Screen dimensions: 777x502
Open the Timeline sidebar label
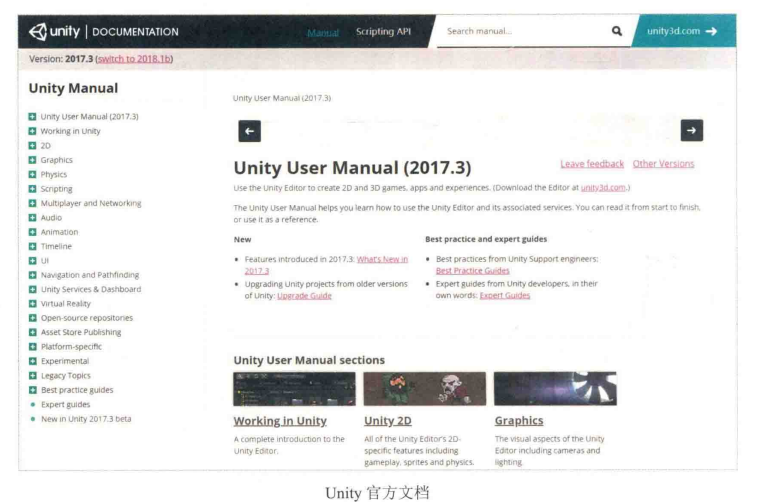pos(56,246)
